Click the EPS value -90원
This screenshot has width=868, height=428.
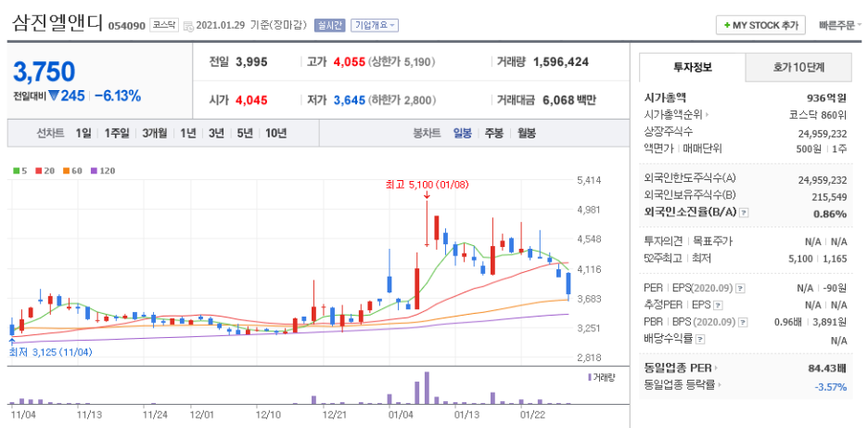pyautogui.click(x=836, y=289)
